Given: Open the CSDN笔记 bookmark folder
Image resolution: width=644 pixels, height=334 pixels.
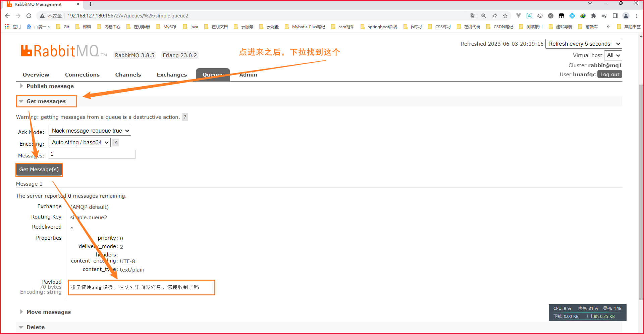Looking at the screenshot, I should [500, 27].
